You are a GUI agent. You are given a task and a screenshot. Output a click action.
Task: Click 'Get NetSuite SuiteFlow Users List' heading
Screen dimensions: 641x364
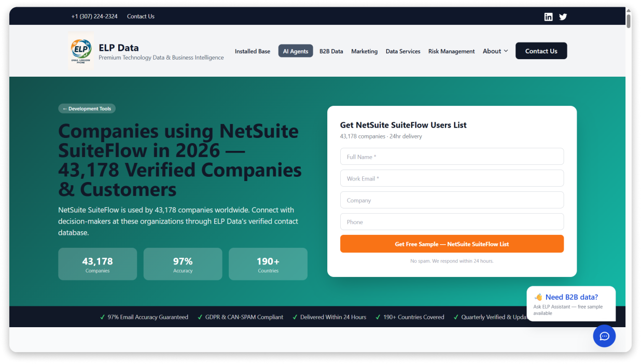[403, 125]
